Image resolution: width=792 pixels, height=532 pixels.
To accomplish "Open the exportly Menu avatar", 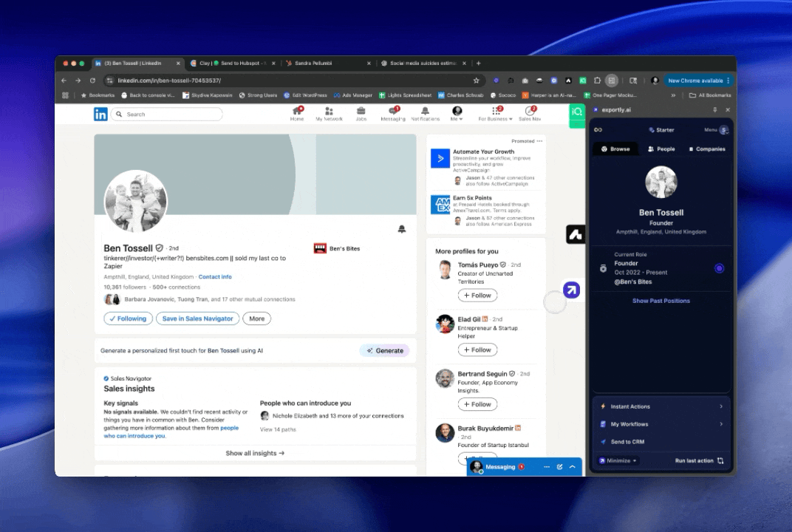I will click(x=724, y=130).
